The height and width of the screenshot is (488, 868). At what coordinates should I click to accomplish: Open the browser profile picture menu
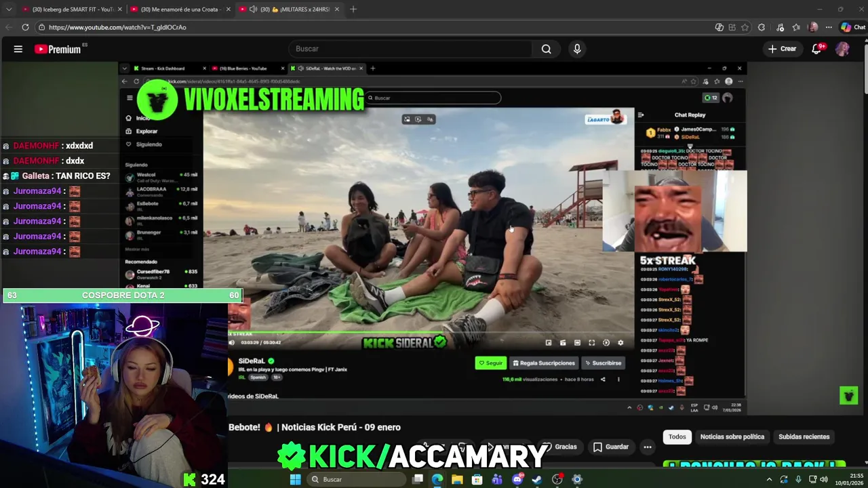click(813, 27)
